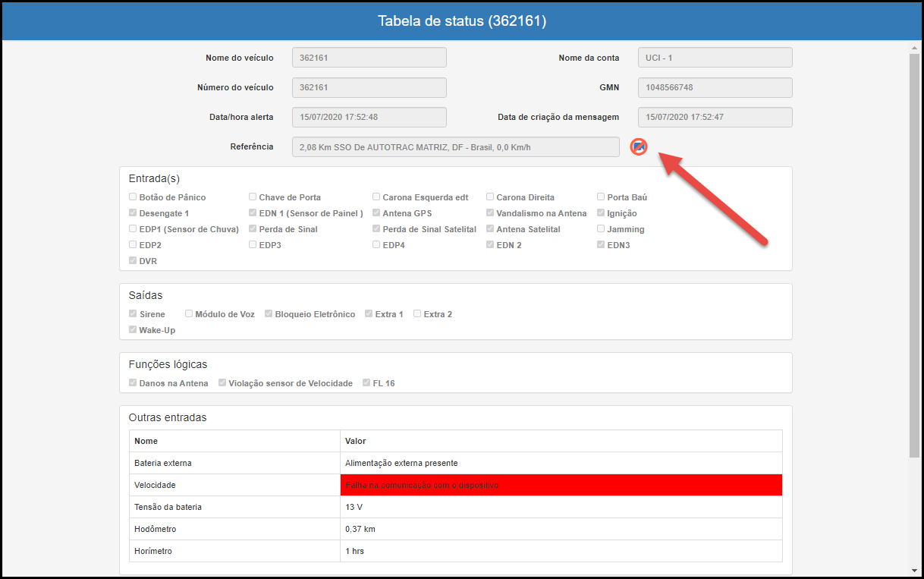This screenshot has height=579, width=924.
Task: Toggle EDP1 (Sensor de Chuva) checkbox
Action: coord(133,229)
